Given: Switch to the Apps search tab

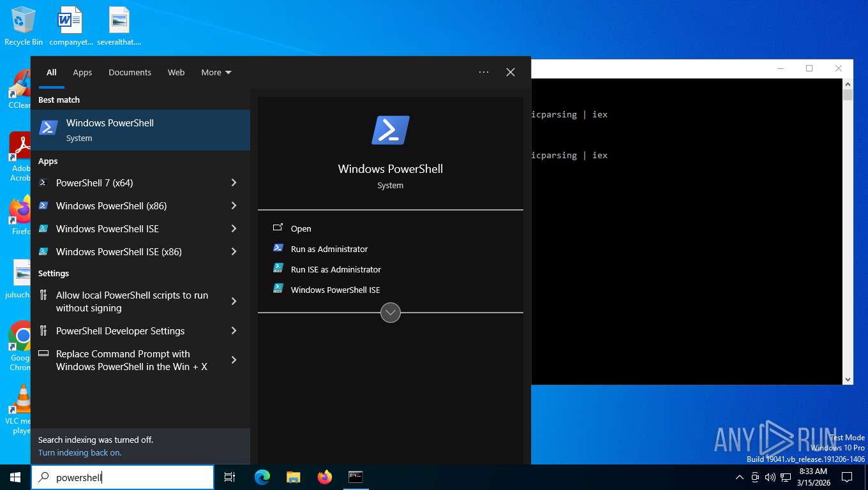Looking at the screenshot, I should tap(82, 72).
